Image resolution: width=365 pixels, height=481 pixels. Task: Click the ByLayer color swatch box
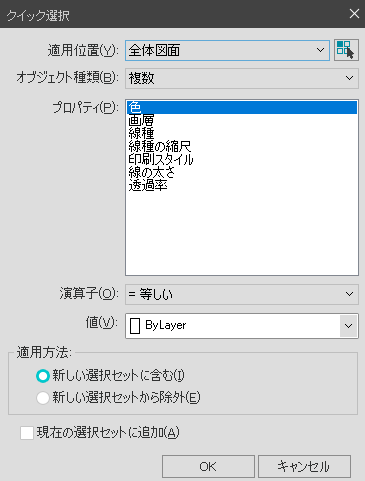tap(135, 326)
